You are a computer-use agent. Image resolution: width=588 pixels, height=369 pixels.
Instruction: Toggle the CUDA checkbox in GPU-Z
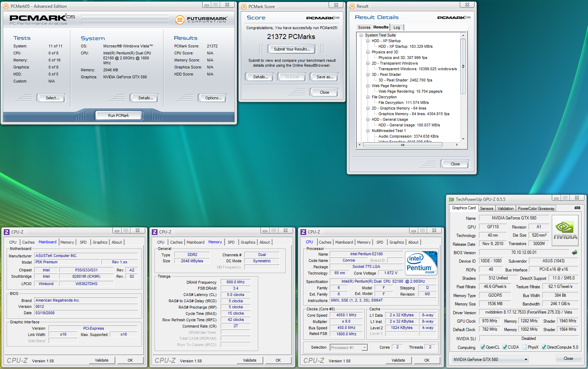point(505,347)
